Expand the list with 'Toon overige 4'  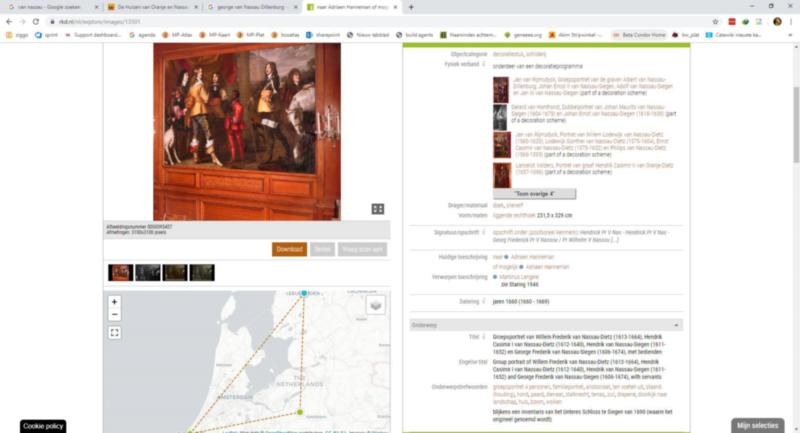pos(534,194)
